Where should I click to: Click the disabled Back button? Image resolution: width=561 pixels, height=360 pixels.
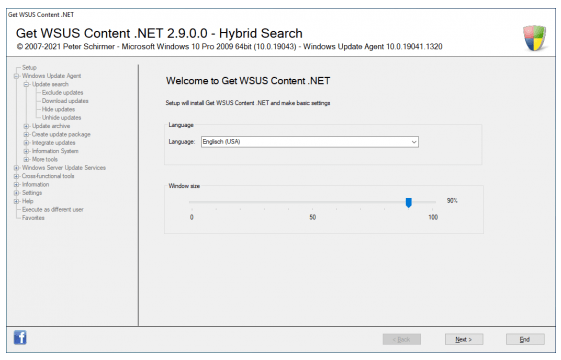click(401, 339)
